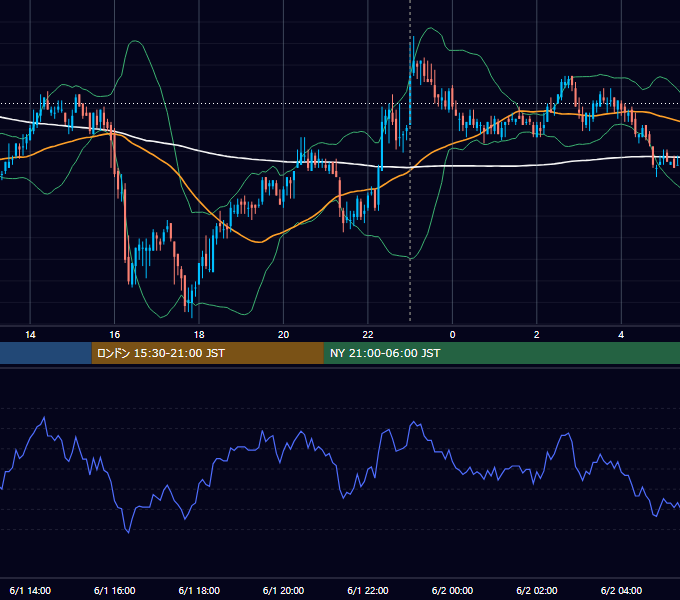Click the 6/2 00:00 date label
This screenshot has height=600, width=680.
452,590
